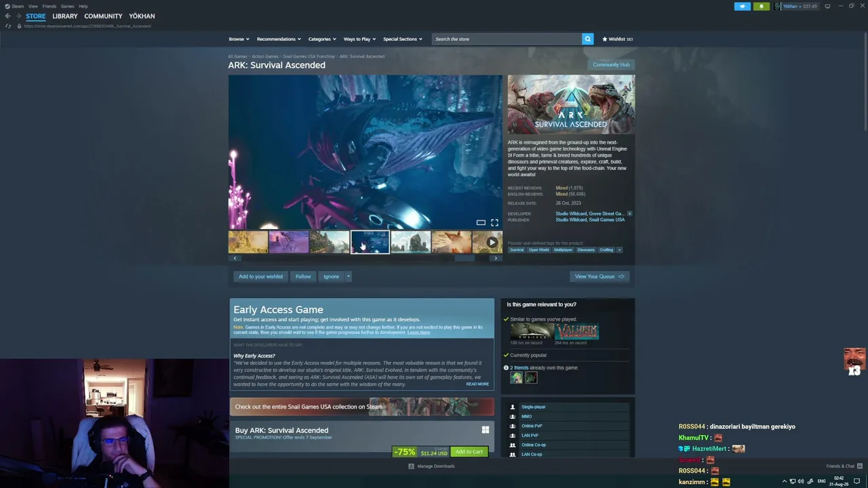The width and height of the screenshot is (868, 488).
Task: Open the Friends & Chat panel
Action: coord(844,466)
